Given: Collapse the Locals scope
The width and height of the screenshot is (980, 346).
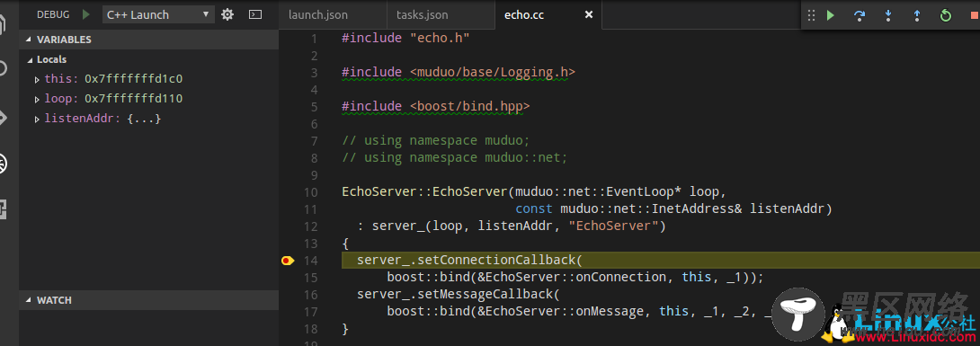Looking at the screenshot, I should click(30, 60).
